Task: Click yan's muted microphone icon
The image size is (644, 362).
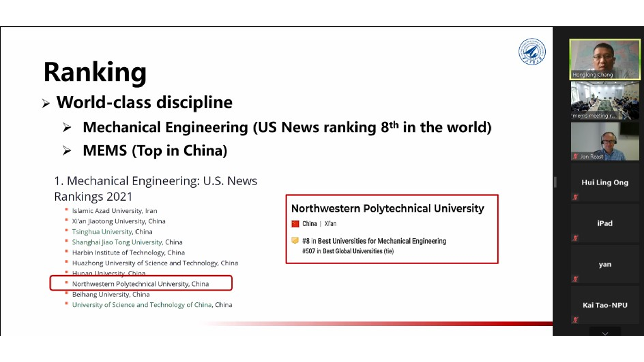Action: coord(575,279)
